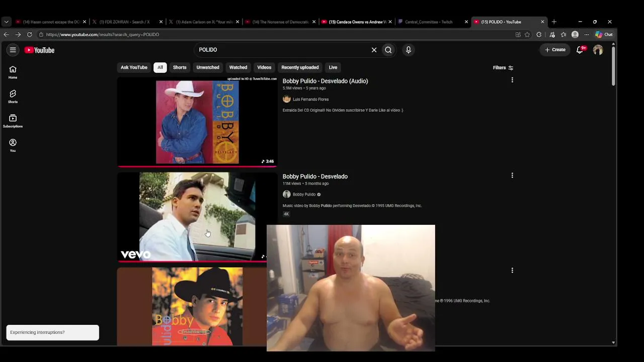The image size is (644, 362).
Task: Close the POLIDO - YouTube tab
Action: (542, 22)
